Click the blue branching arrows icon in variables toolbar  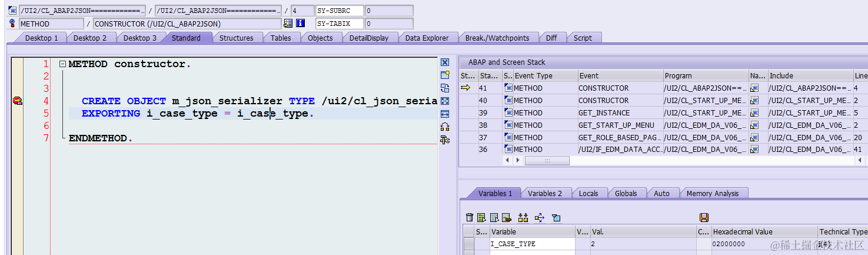[540, 218]
